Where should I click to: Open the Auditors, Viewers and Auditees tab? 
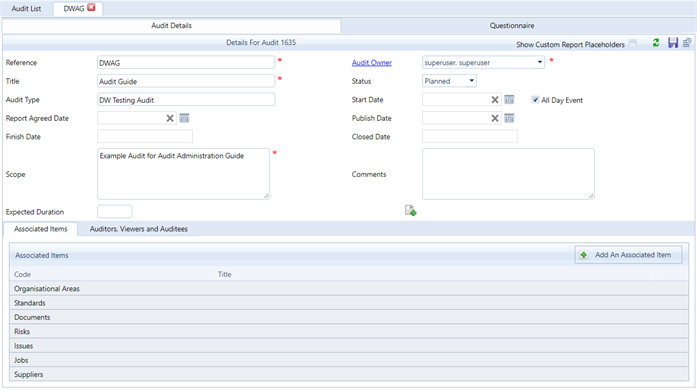pyautogui.click(x=139, y=229)
